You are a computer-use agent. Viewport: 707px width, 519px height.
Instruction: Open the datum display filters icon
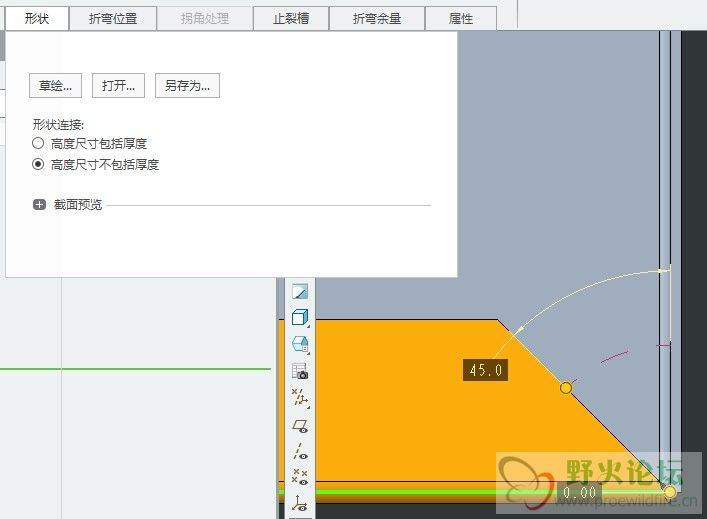click(x=300, y=398)
